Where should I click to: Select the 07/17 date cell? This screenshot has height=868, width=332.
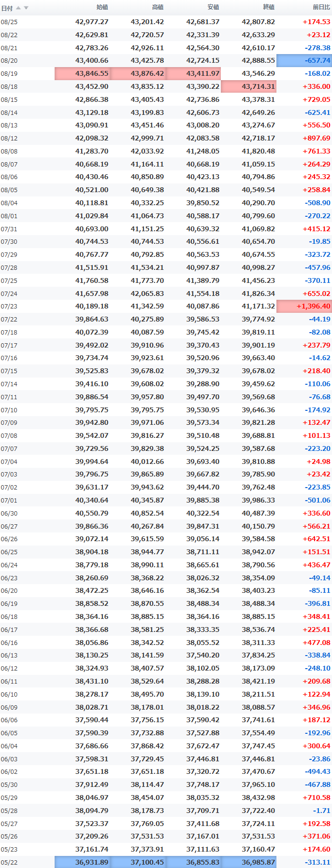pos(9,345)
